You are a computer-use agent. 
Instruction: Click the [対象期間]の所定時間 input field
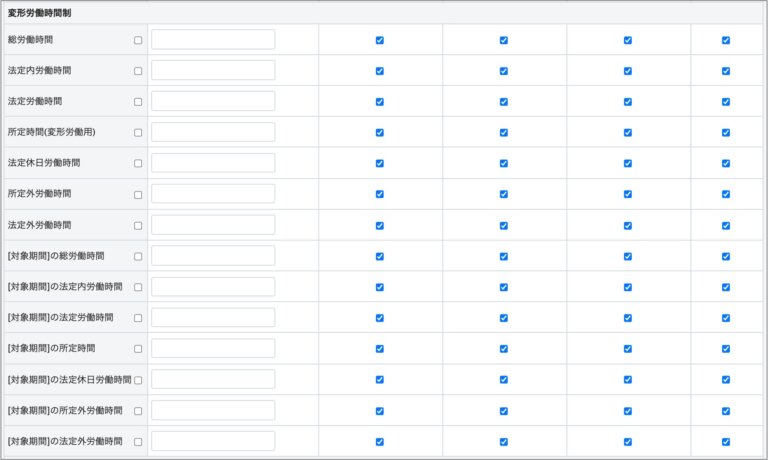[x=213, y=348]
